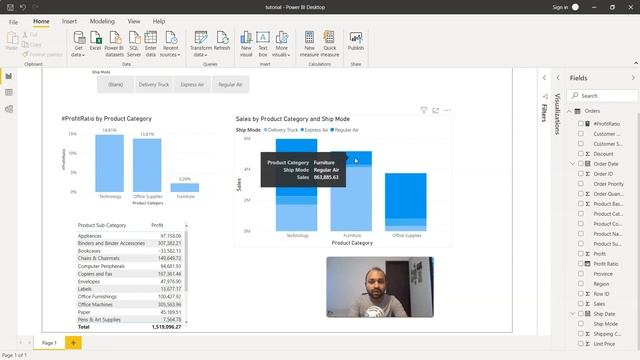Open More visuals menu
The width and height of the screenshot is (640, 360).
coord(281,44)
